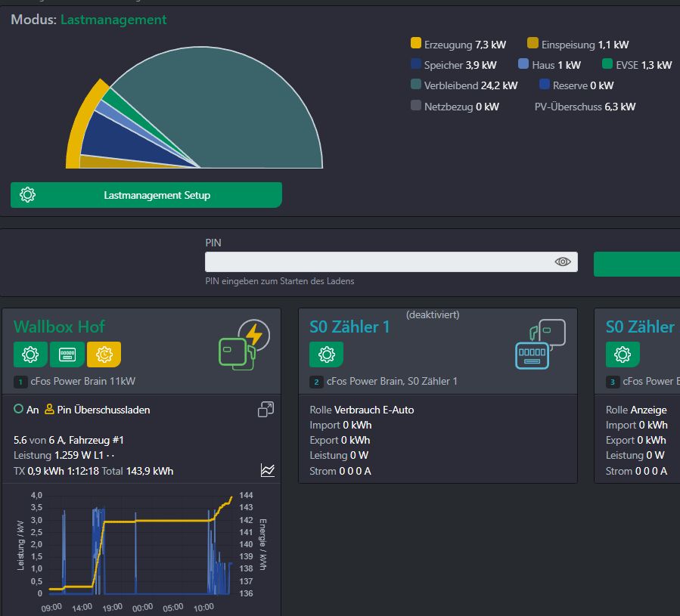
Task: Click the green button beside PIN field
Action: [637, 264]
